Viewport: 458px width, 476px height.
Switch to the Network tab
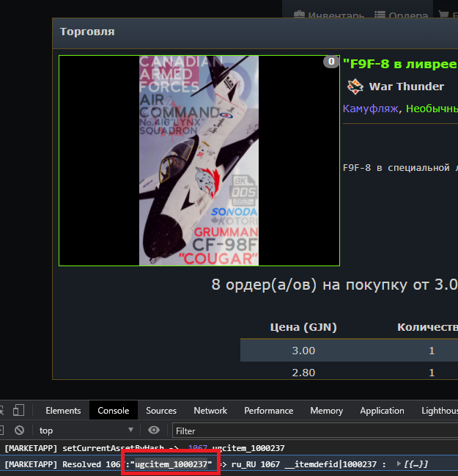pos(210,411)
